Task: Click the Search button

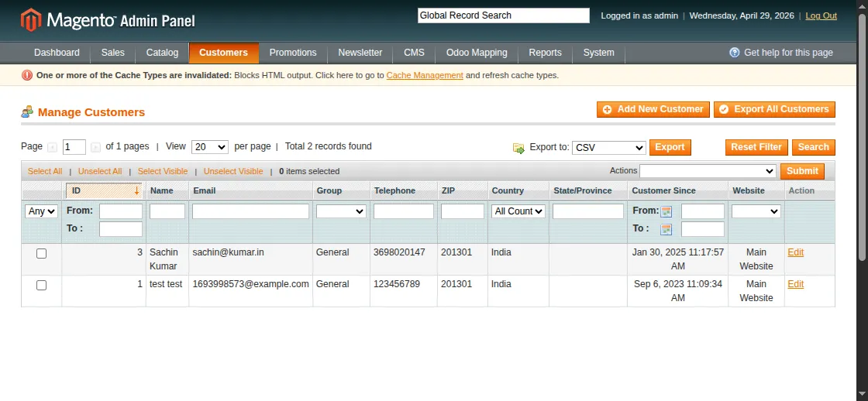Action: click(x=813, y=147)
